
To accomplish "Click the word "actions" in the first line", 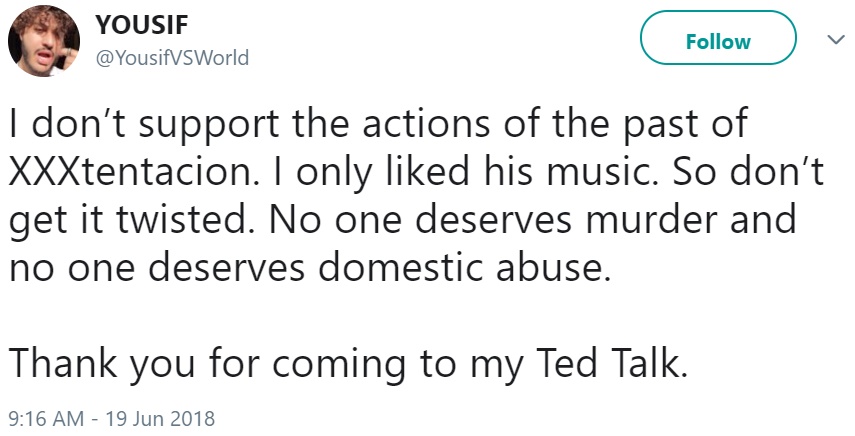I will (x=426, y=124).
